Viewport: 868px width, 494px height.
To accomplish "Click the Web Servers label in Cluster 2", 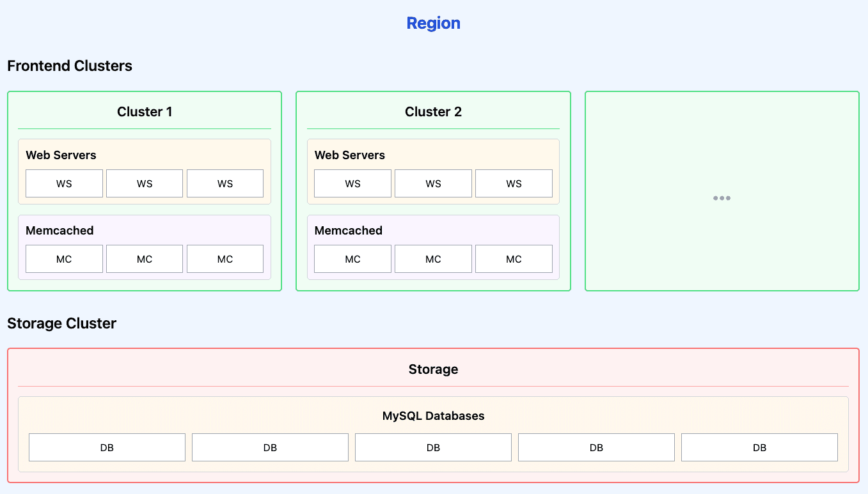I will click(350, 155).
